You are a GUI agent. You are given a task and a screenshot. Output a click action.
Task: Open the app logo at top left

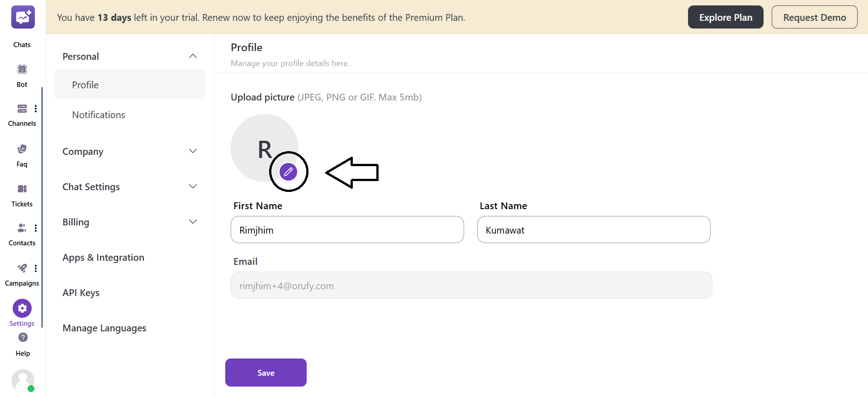pos(23,17)
